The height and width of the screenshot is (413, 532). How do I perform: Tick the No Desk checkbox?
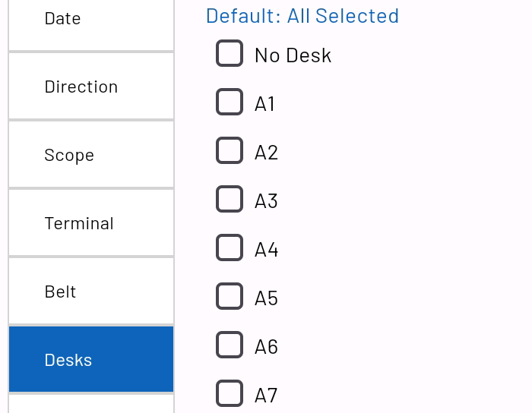pos(230,54)
